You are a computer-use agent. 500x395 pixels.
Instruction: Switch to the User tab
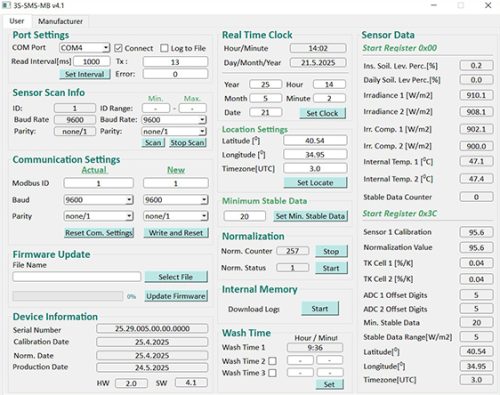coord(17,21)
